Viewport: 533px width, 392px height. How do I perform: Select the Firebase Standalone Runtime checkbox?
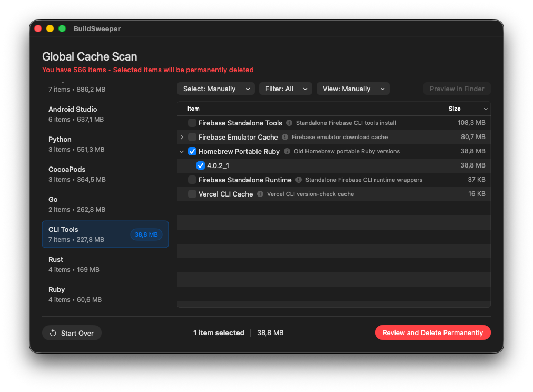192,180
